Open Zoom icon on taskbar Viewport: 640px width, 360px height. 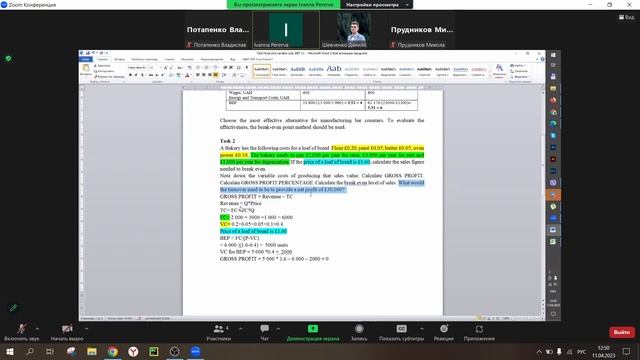click(x=196, y=351)
